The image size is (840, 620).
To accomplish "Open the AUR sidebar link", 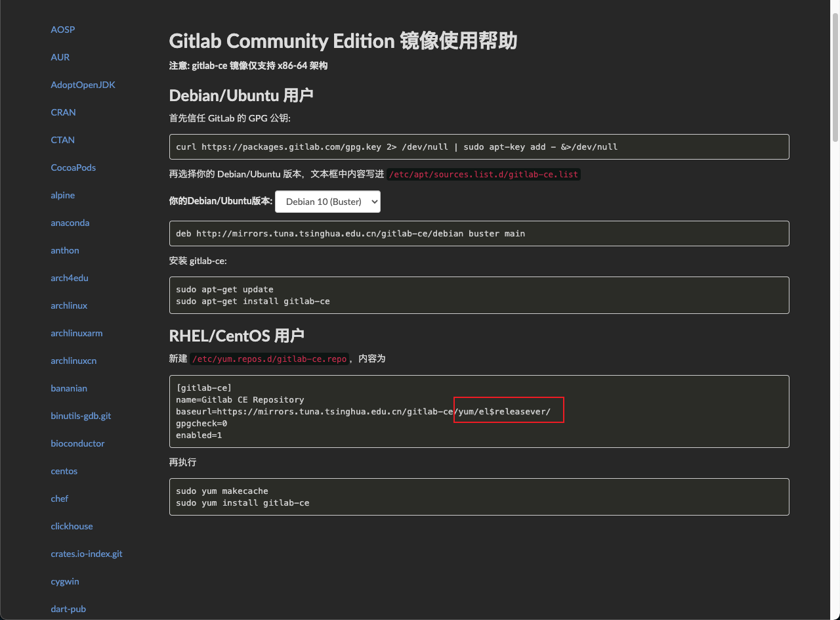I will [x=60, y=57].
